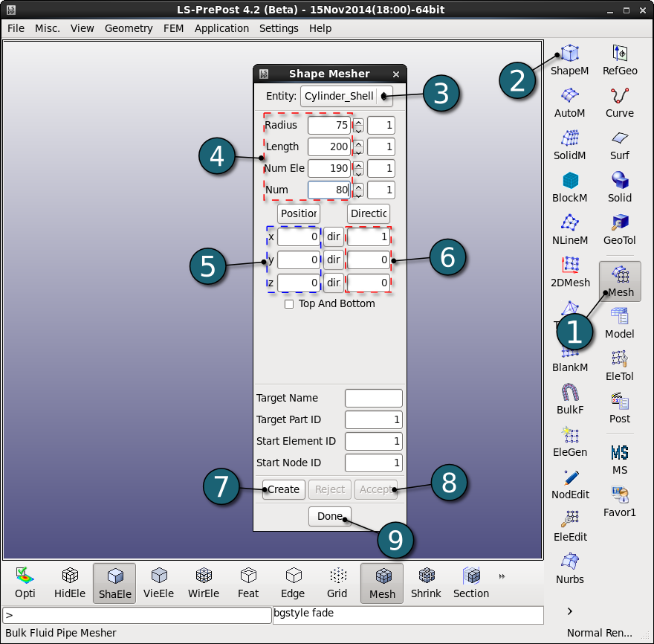Expand the right toolbar chevron below Nurbs
The height and width of the screenshot is (644, 654).
pyautogui.click(x=570, y=611)
